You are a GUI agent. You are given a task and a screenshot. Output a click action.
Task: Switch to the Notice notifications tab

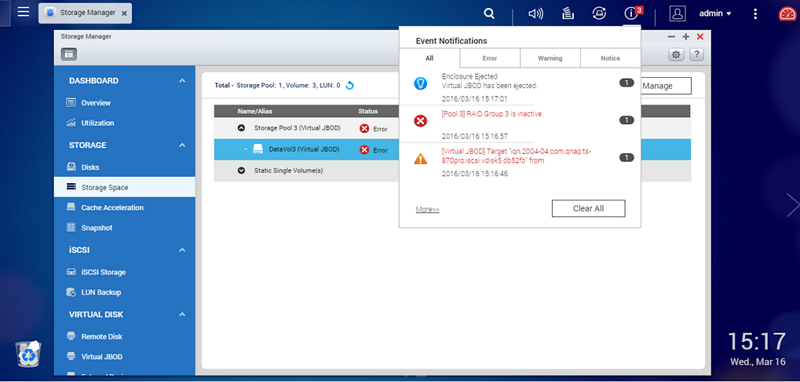pos(610,58)
